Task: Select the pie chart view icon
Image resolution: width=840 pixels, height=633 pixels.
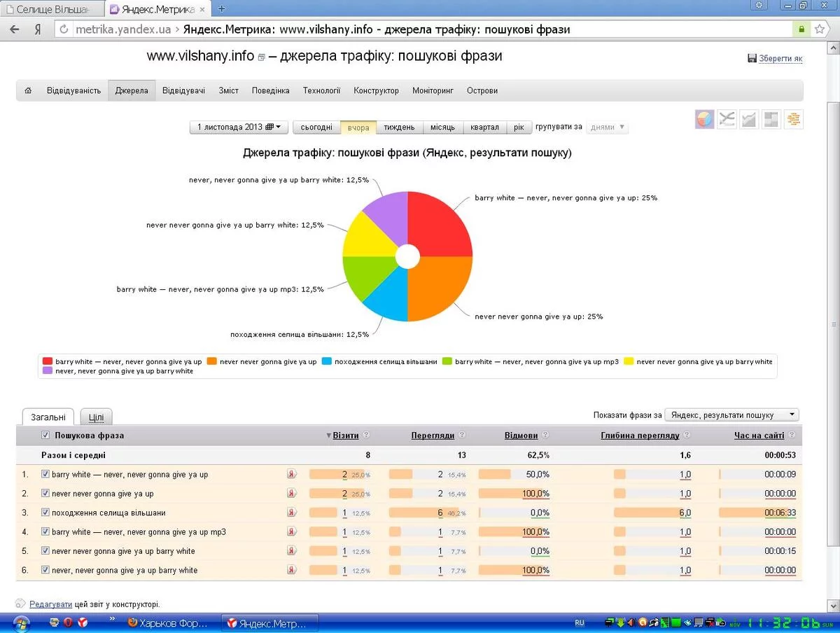Action: click(704, 119)
